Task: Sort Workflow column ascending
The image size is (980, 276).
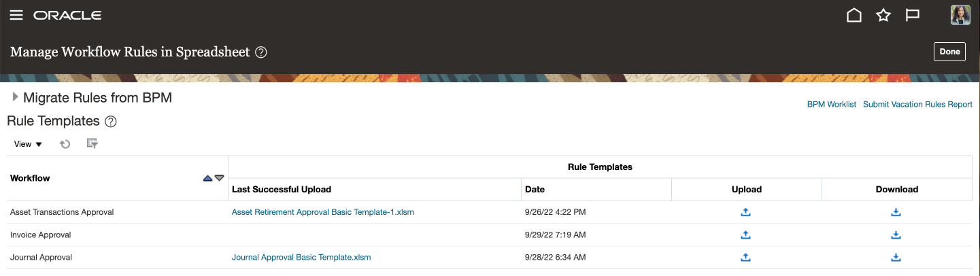Action: (x=207, y=178)
